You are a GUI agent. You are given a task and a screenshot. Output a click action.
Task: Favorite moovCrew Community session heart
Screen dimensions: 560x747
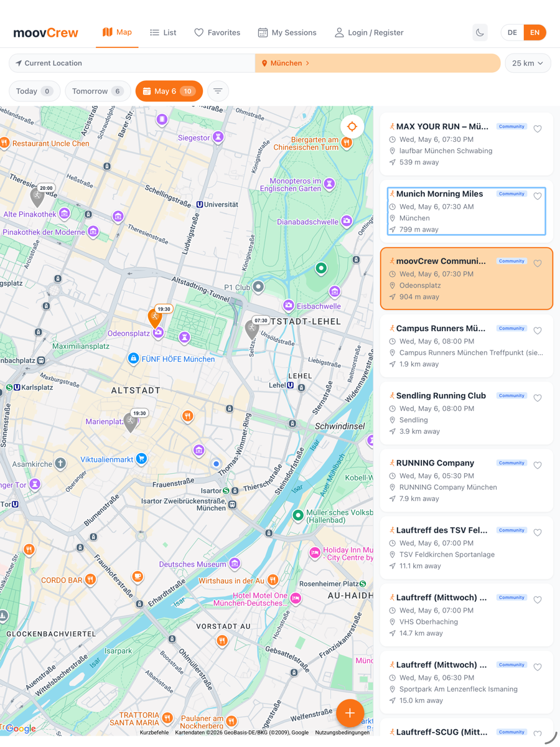pos(538,263)
